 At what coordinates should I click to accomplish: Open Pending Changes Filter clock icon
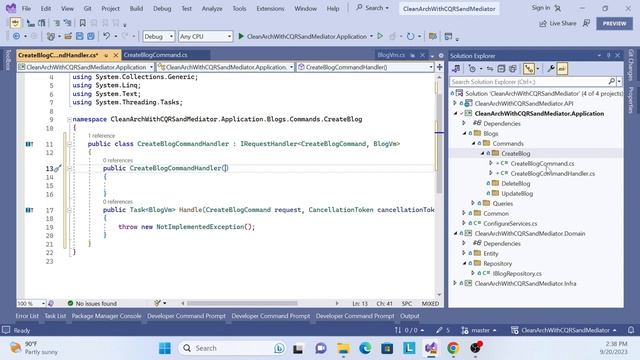tap(472, 69)
